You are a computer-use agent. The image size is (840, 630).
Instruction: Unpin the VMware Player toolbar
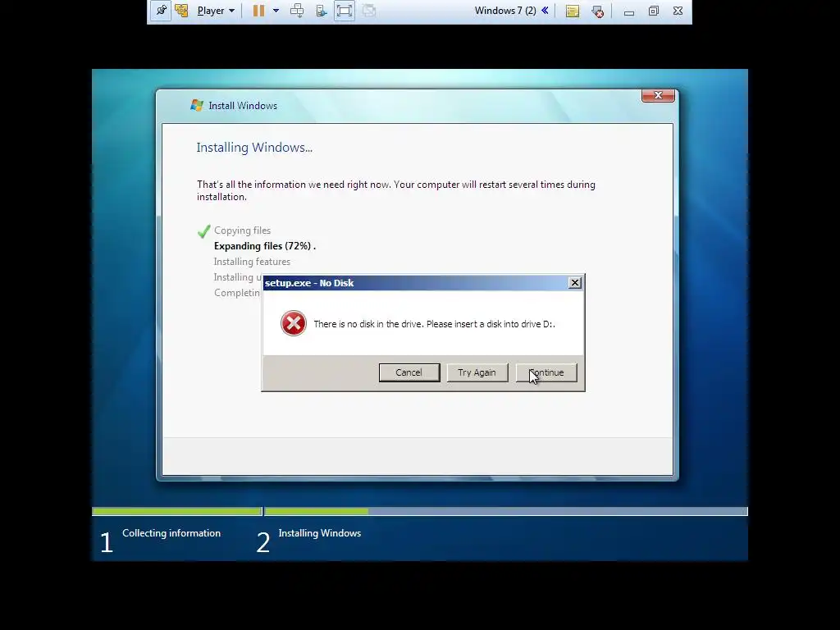point(160,11)
